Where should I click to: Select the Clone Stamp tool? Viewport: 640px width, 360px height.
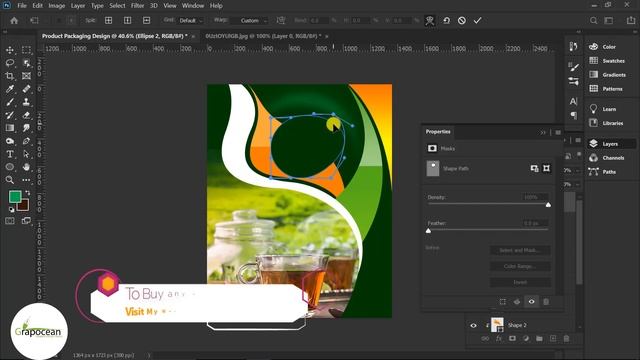[27, 102]
